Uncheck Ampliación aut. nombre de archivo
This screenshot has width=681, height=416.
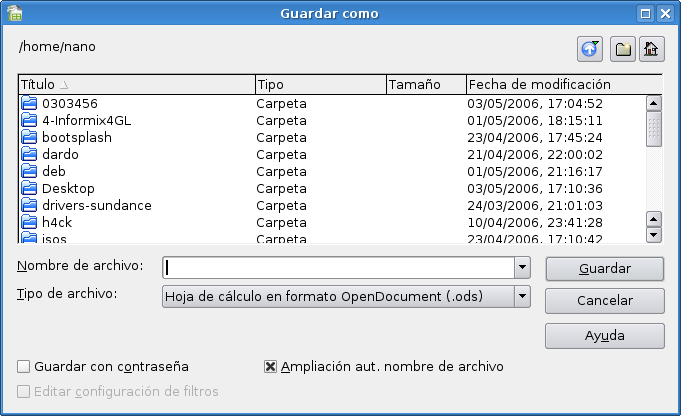270,367
